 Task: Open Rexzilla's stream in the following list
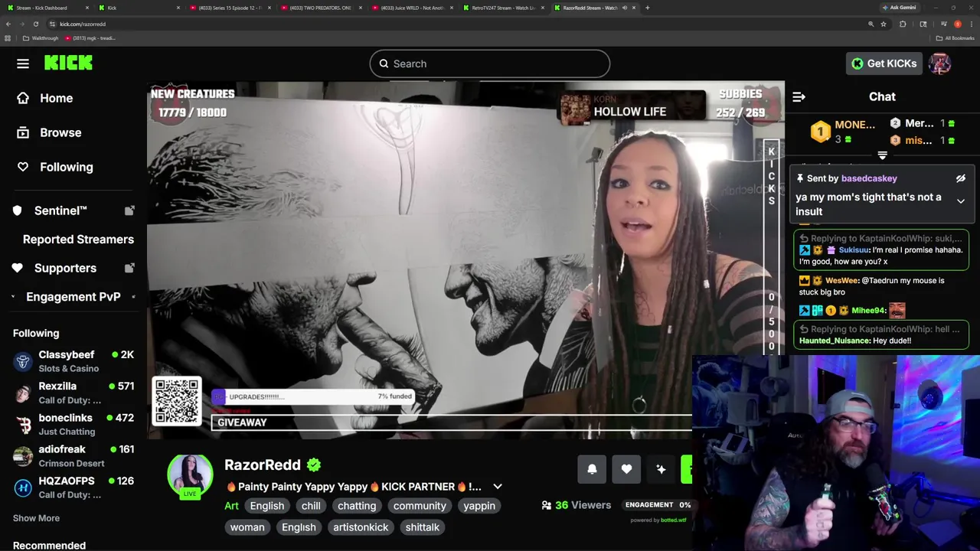pyautogui.click(x=73, y=393)
